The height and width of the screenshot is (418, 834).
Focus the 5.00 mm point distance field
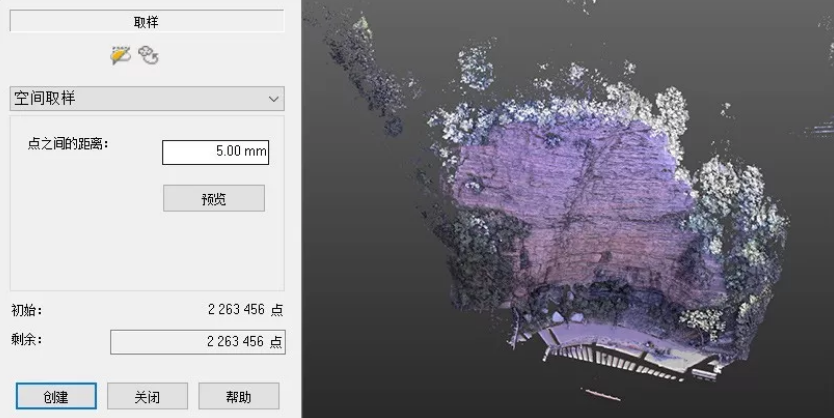point(215,151)
